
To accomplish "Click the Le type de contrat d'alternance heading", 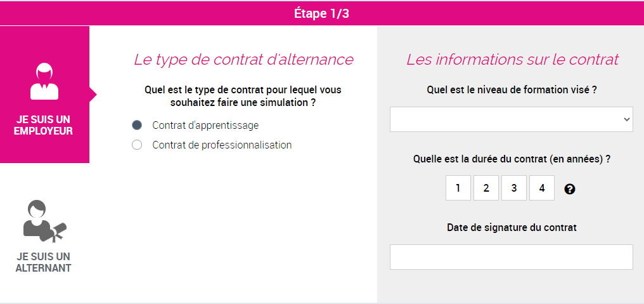I will 243,60.
